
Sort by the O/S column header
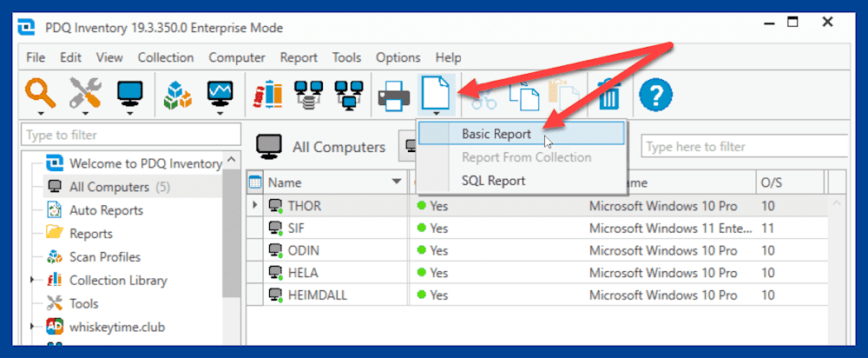pyautogui.click(x=790, y=182)
